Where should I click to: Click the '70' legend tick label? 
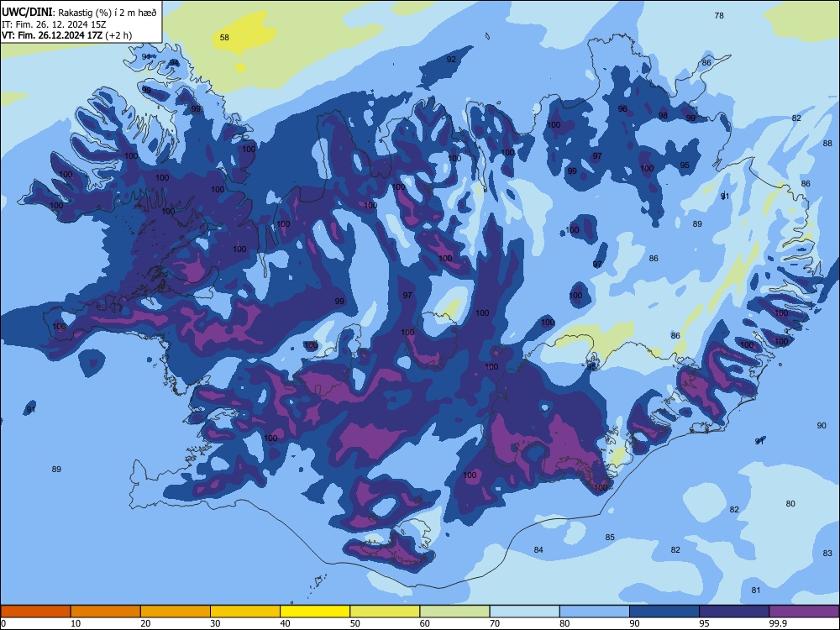pos(495,623)
